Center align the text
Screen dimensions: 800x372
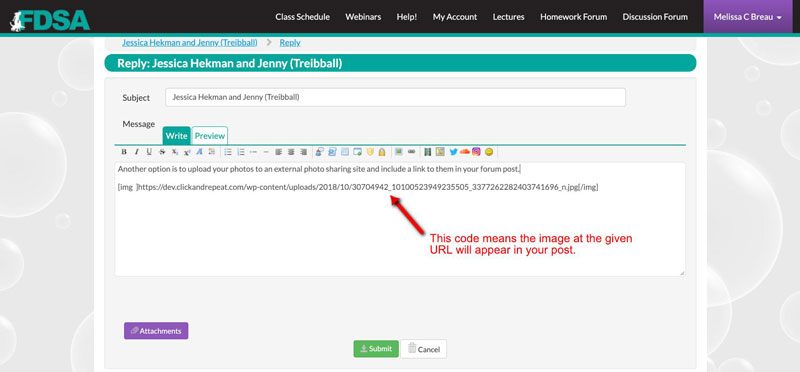(291, 152)
